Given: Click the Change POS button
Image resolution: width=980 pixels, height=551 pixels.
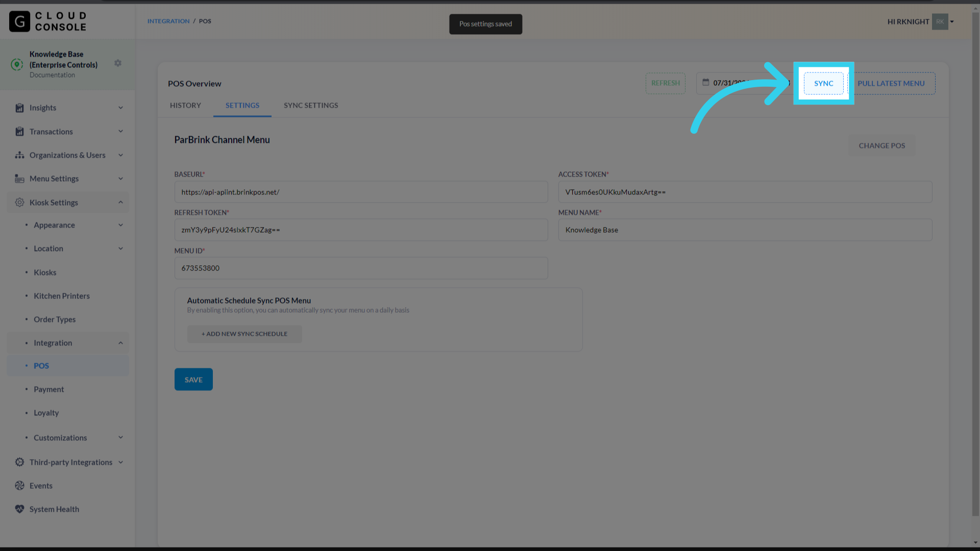Looking at the screenshot, I should (x=881, y=145).
